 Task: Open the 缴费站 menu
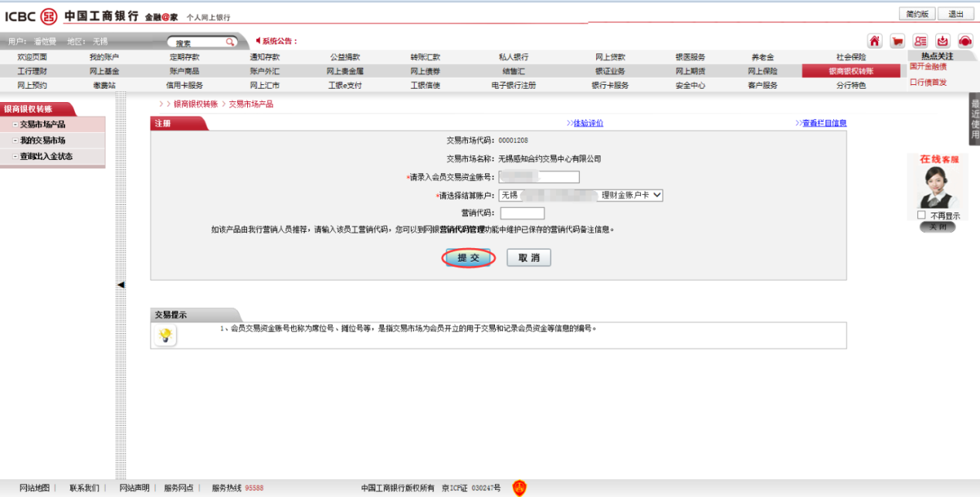point(104,86)
